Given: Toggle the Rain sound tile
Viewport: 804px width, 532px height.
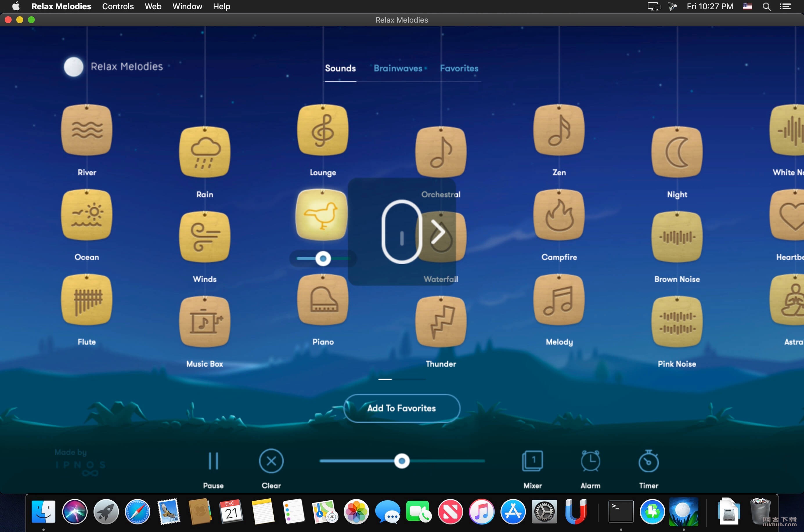Looking at the screenshot, I should [205, 152].
